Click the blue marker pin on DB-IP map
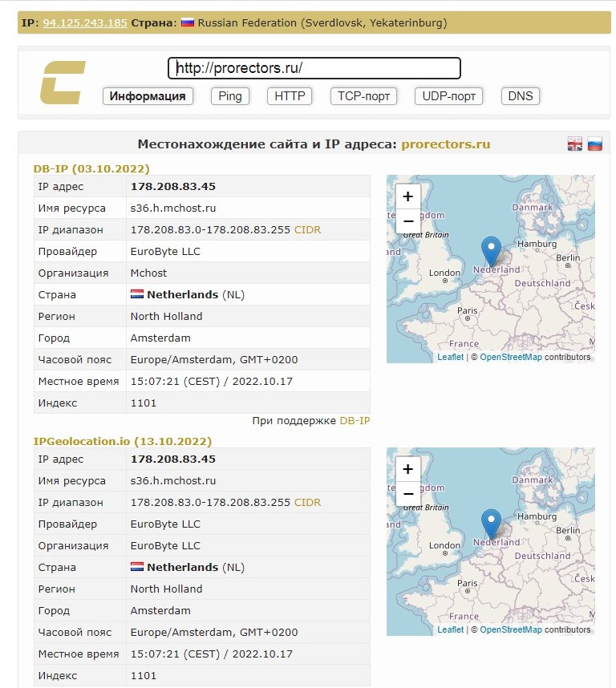 (491, 250)
